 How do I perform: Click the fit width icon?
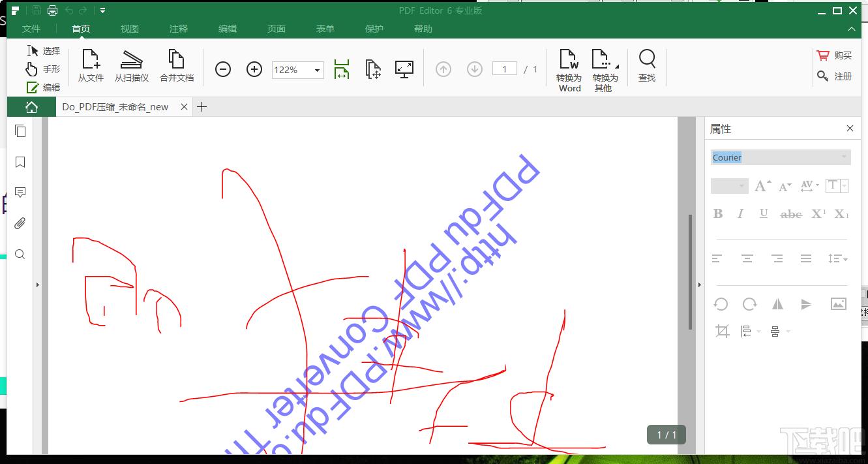(342, 69)
